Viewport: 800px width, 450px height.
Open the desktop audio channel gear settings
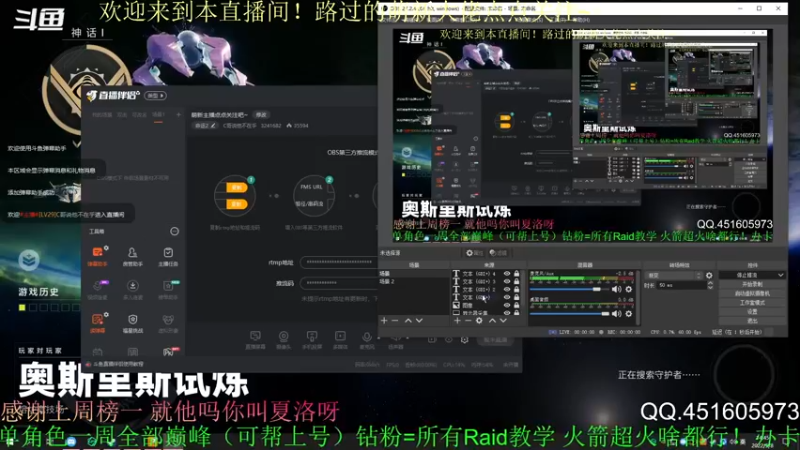[629, 314]
